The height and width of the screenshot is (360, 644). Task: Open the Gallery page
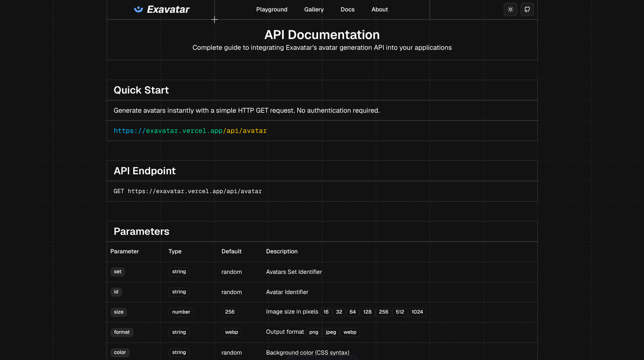pyautogui.click(x=314, y=9)
